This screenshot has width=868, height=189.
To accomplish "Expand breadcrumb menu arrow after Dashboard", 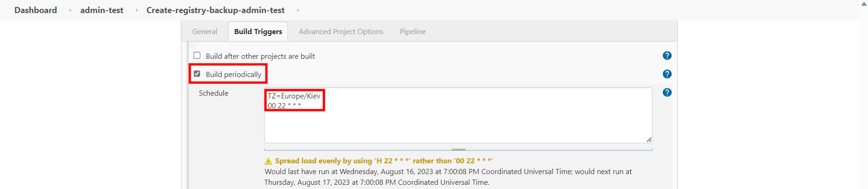I will click(70, 10).
